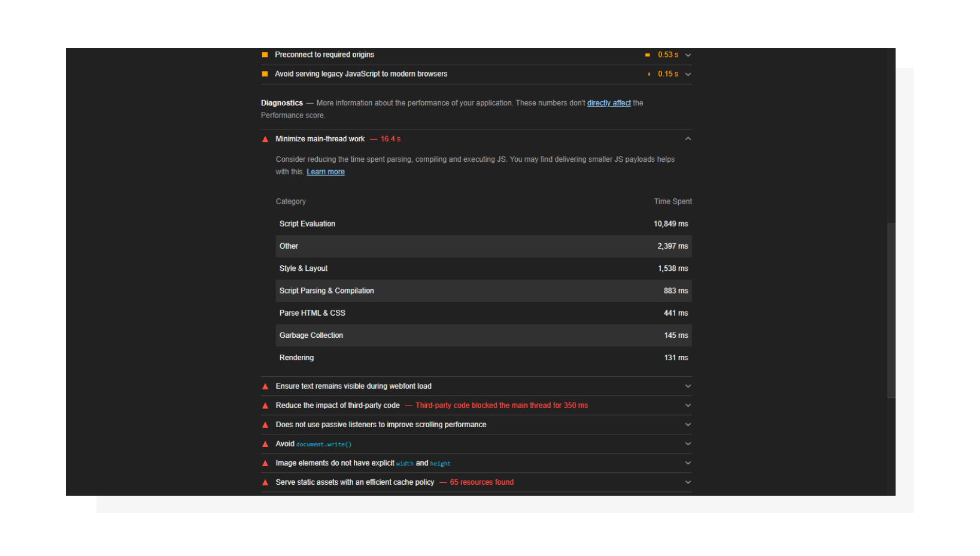Viewport: 980px width, 556px height.
Task: Click the red warning triangle beside Minimize main-thread work
Action: coord(265,138)
